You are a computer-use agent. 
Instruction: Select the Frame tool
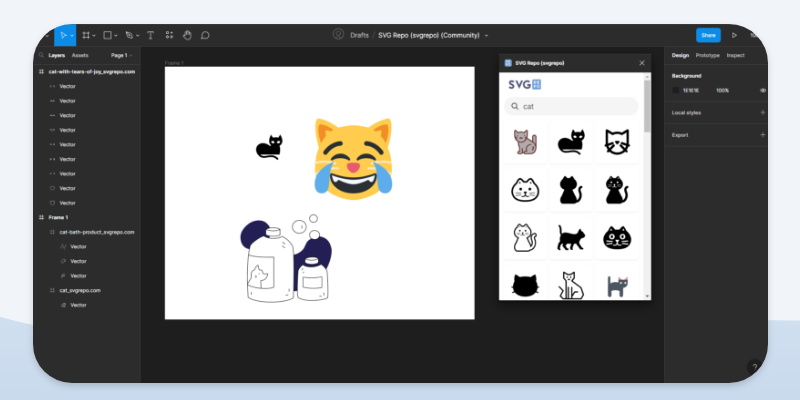pyautogui.click(x=86, y=35)
